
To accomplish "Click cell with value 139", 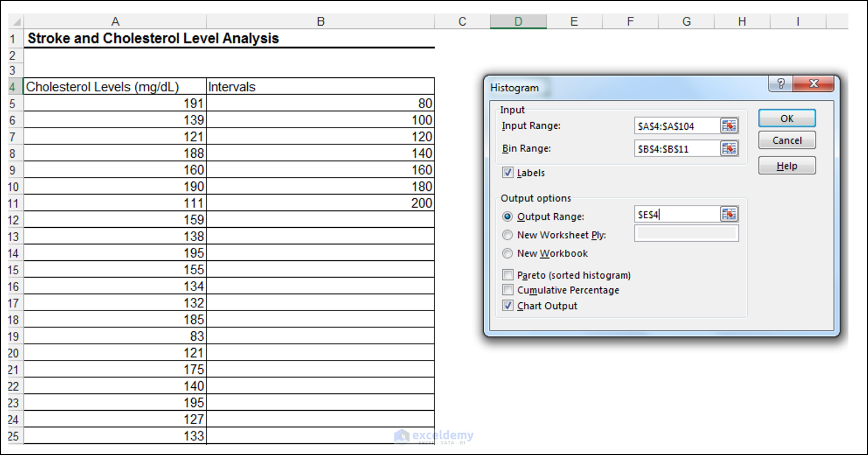I will (115, 120).
